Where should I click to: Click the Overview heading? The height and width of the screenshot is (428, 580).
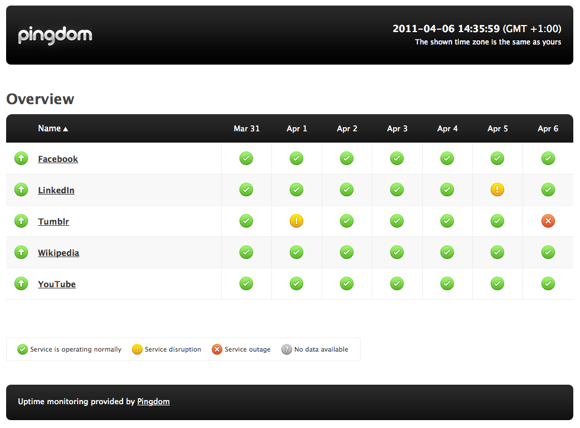coord(40,99)
